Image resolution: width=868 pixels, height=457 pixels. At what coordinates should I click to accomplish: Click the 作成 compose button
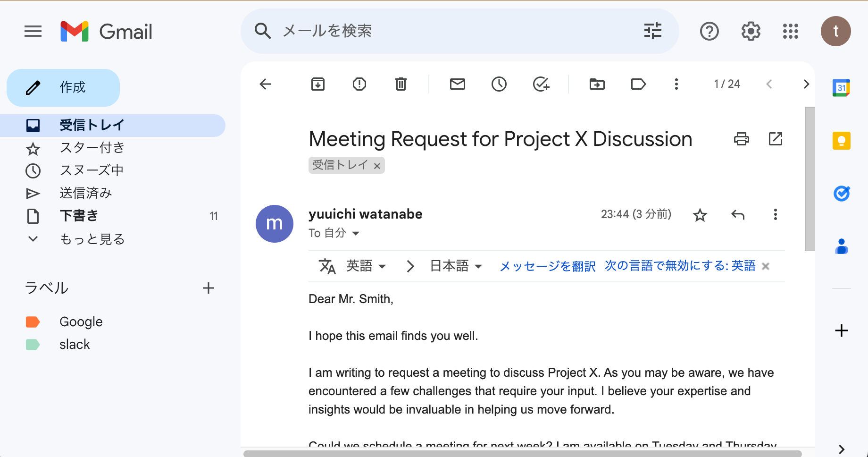pos(63,88)
